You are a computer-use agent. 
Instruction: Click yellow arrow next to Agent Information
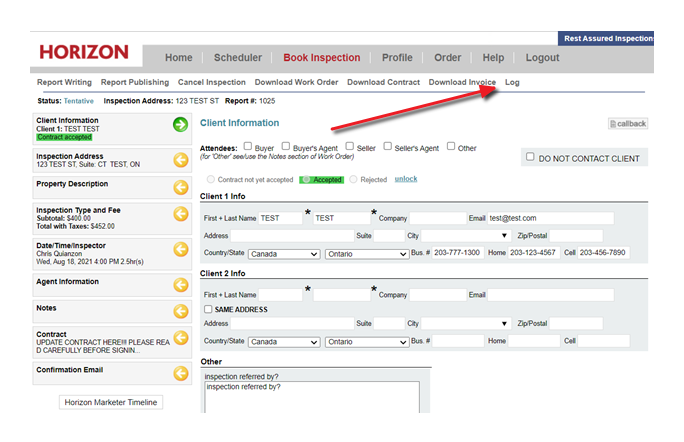pos(180,284)
